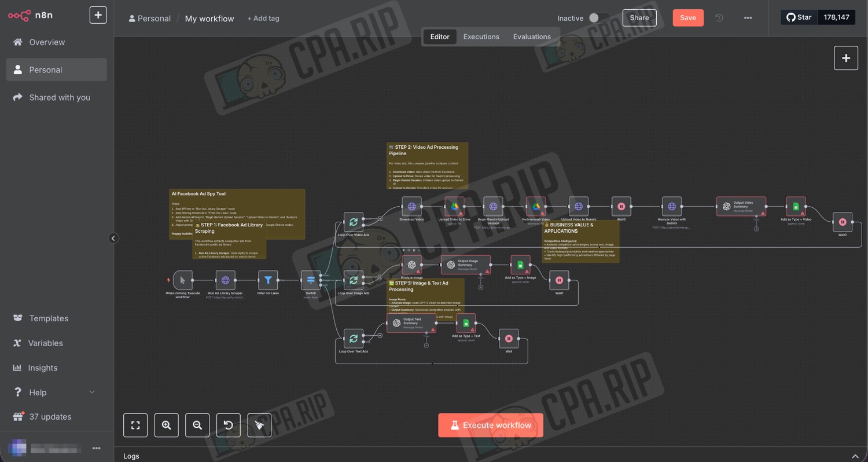Switch to the Executions tab
This screenshot has width=868, height=462.
click(x=481, y=36)
